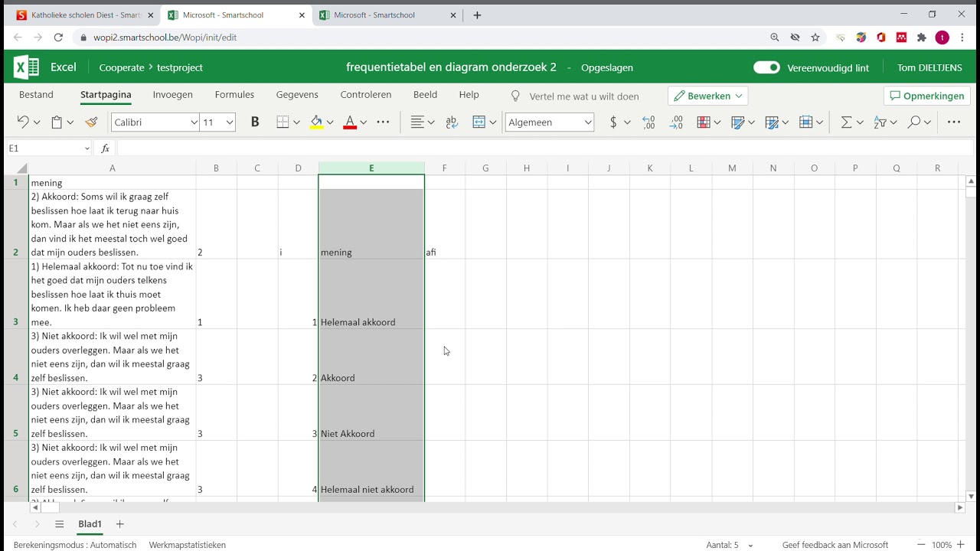Viewport: 980px width, 551px height.
Task: Expand Paste options dropdown arrow
Action: pyautogui.click(x=70, y=122)
